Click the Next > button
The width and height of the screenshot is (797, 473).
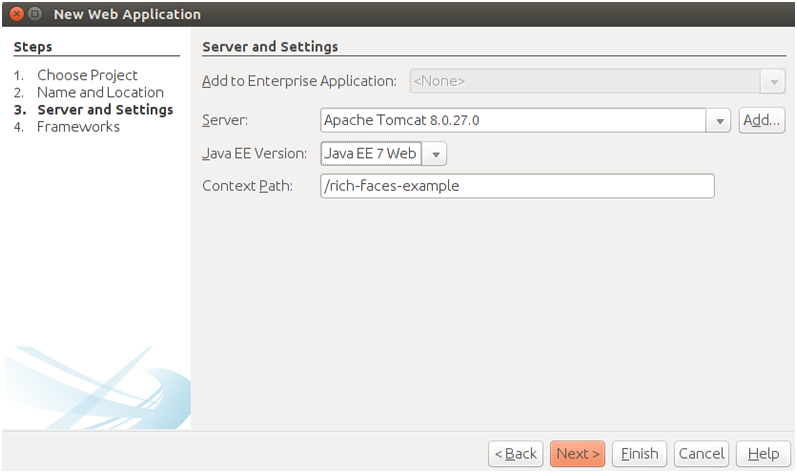click(x=577, y=453)
